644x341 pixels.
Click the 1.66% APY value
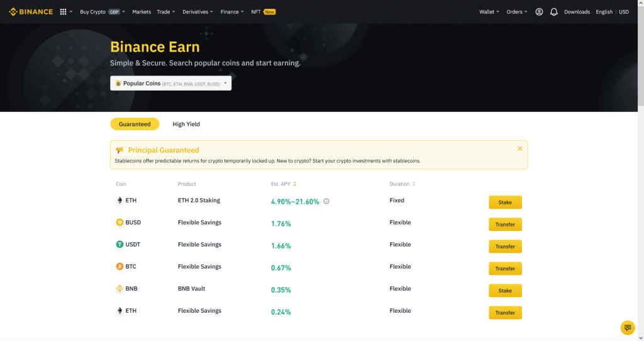pyautogui.click(x=281, y=246)
